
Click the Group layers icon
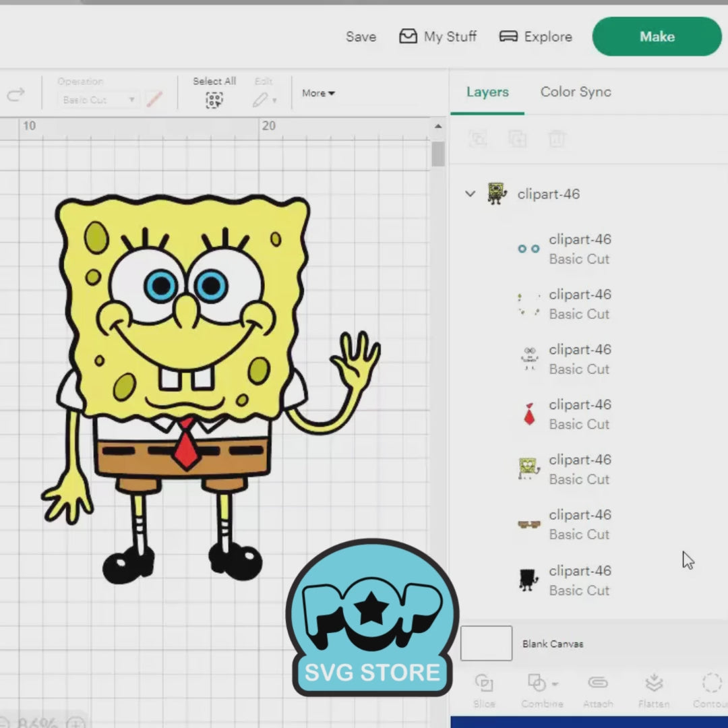coord(478,139)
